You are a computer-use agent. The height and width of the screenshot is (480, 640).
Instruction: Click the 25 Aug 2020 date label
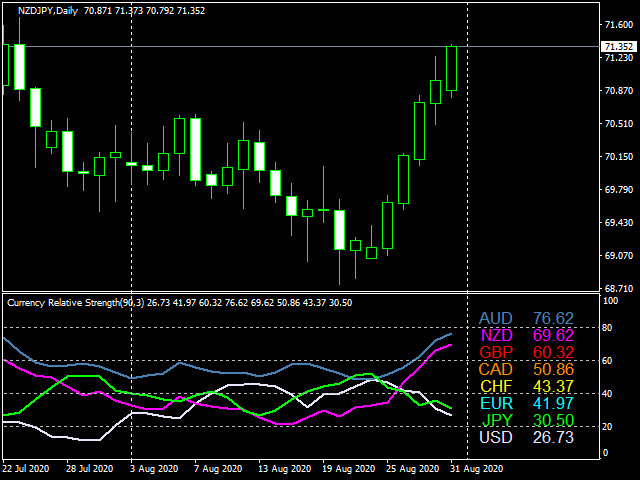(x=413, y=469)
